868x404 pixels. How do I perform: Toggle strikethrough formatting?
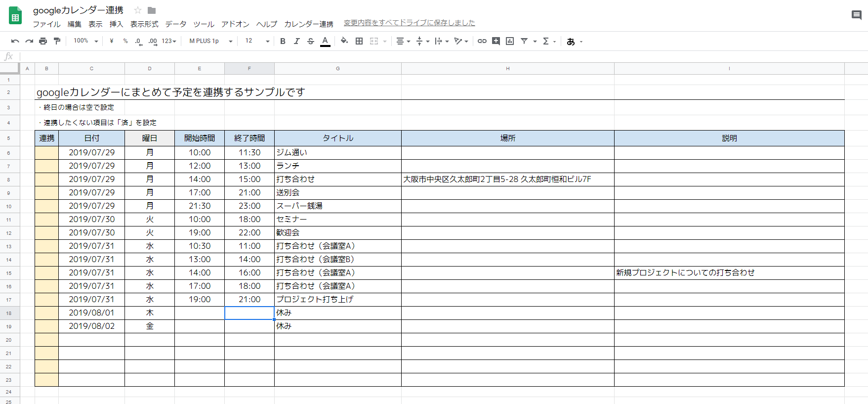pos(310,41)
